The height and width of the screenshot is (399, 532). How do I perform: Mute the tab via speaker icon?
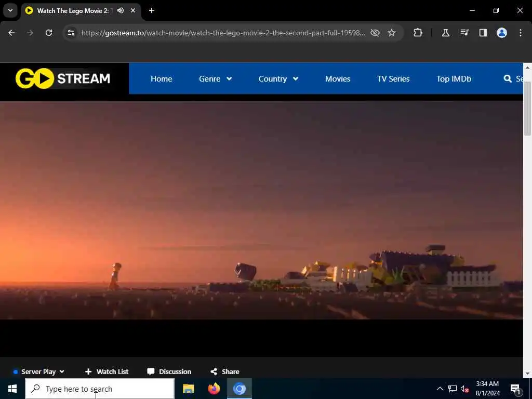point(121,10)
